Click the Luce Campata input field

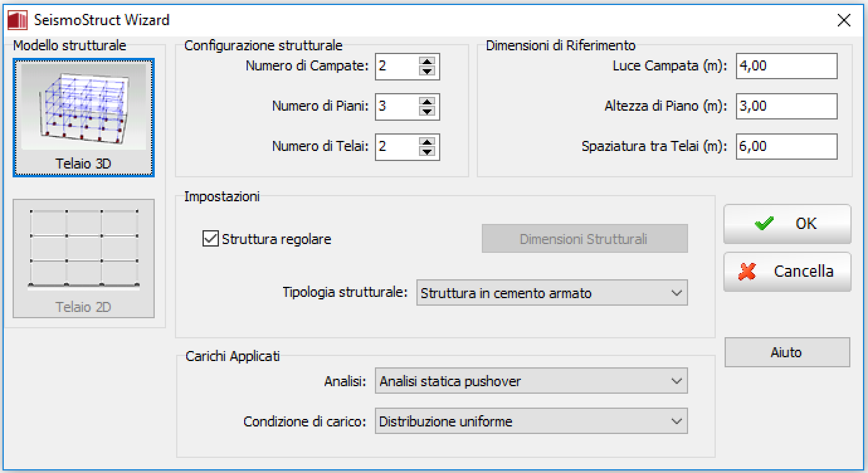(786, 66)
